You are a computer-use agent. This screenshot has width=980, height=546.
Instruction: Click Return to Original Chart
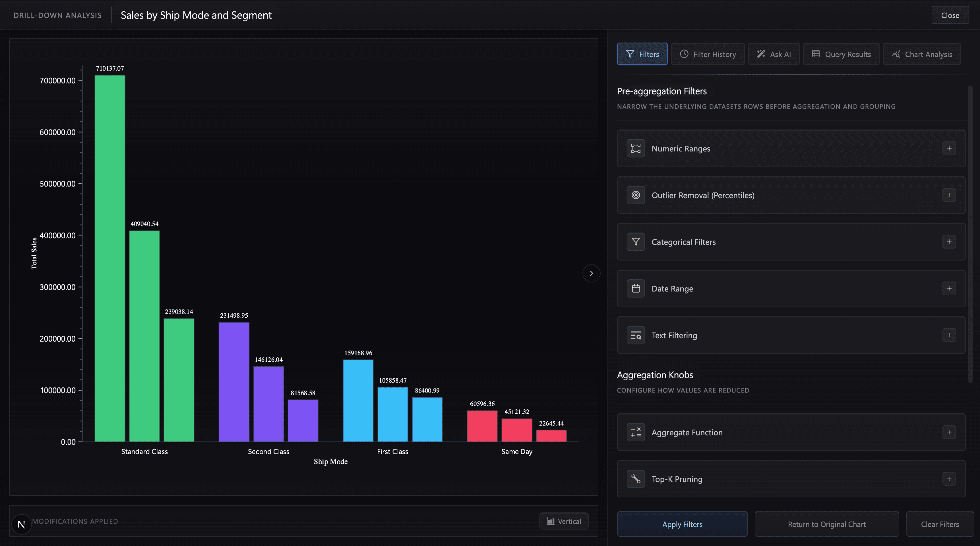827,524
